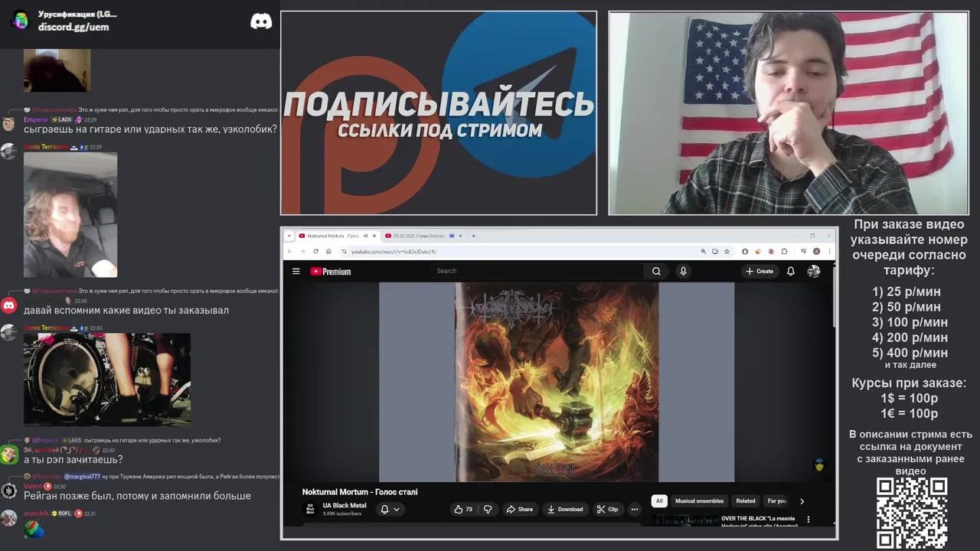
Task: Open the browser profile avatar icon
Action: (x=816, y=251)
